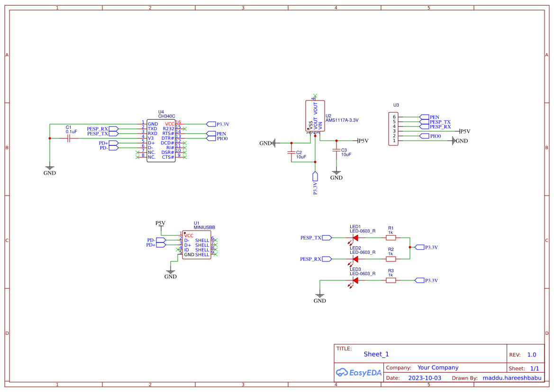Select the GND ground symbol below capacitor C1
This screenshot has width=554, height=392.
click(49, 168)
